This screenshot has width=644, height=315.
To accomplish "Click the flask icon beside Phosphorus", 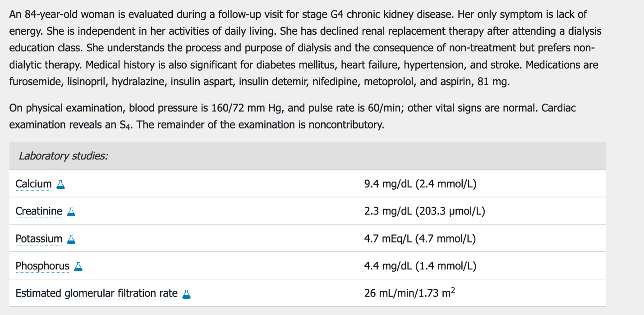I will (x=78, y=267).
